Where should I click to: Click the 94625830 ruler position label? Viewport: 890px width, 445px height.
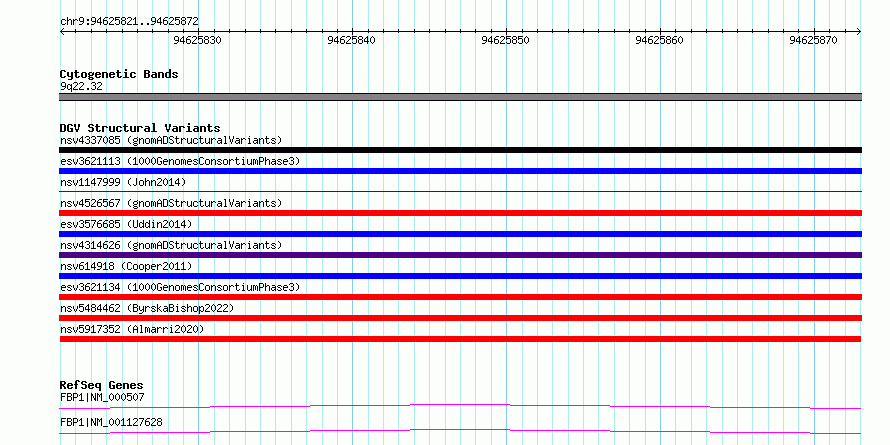198,40
